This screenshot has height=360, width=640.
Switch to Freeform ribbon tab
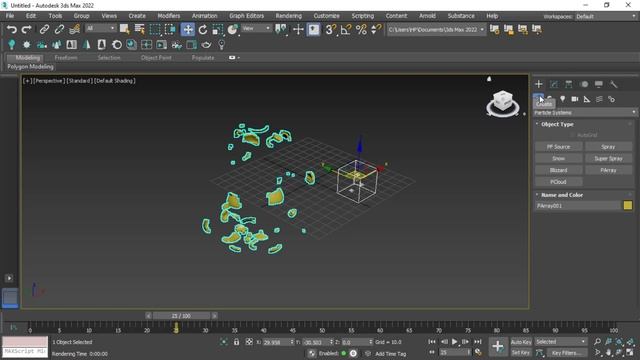coord(66,58)
